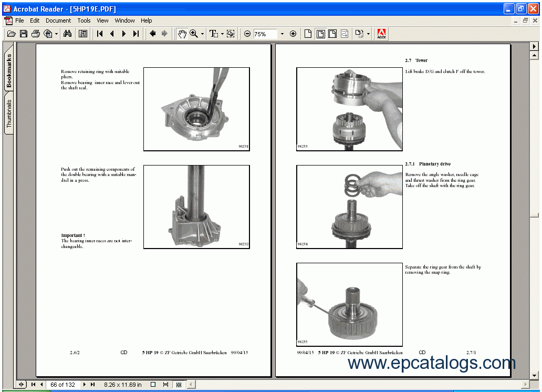The height and width of the screenshot is (392, 542).
Task: Expand the text select tool dropdown arrow
Action: pos(222,34)
